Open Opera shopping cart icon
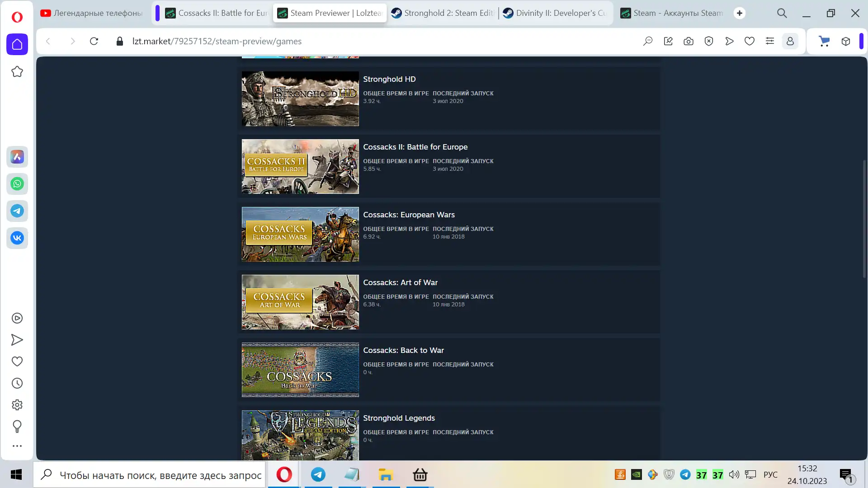This screenshot has width=868, height=488. (824, 41)
